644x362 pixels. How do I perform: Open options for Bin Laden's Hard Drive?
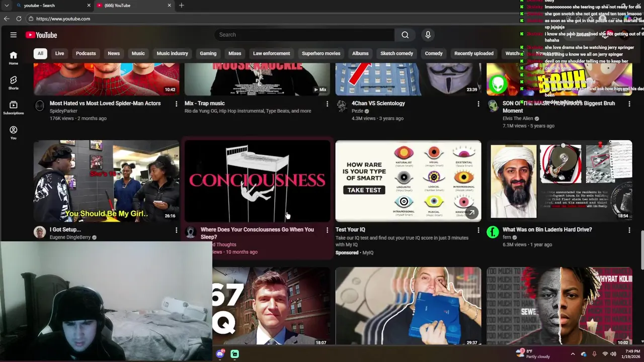(629, 230)
